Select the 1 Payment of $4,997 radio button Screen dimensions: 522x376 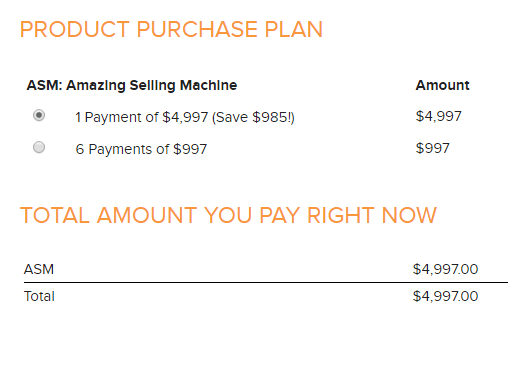point(39,115)
